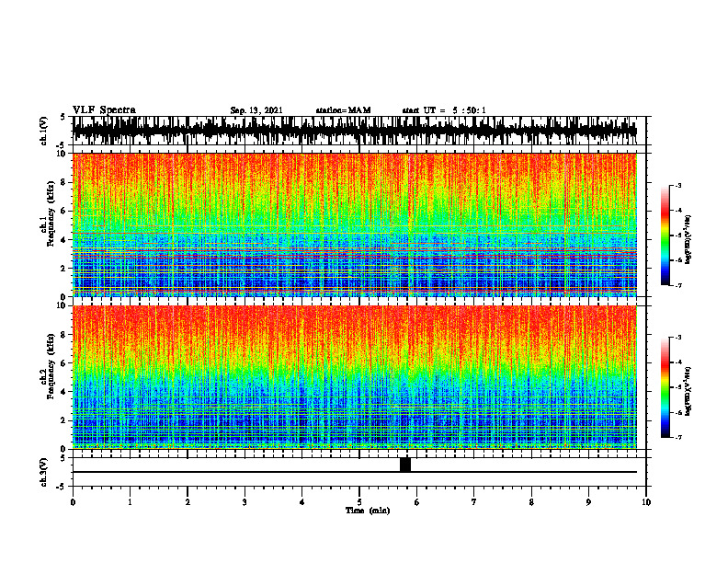
Task: Click the "7" minute tick label on the time axis
Action: [474, 502]
